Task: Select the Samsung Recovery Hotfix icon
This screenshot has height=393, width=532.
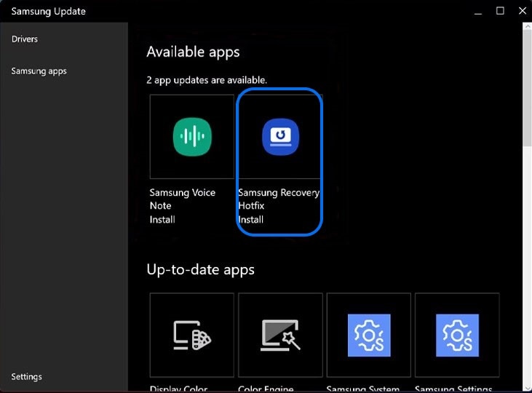Action: tap(280, 136)
